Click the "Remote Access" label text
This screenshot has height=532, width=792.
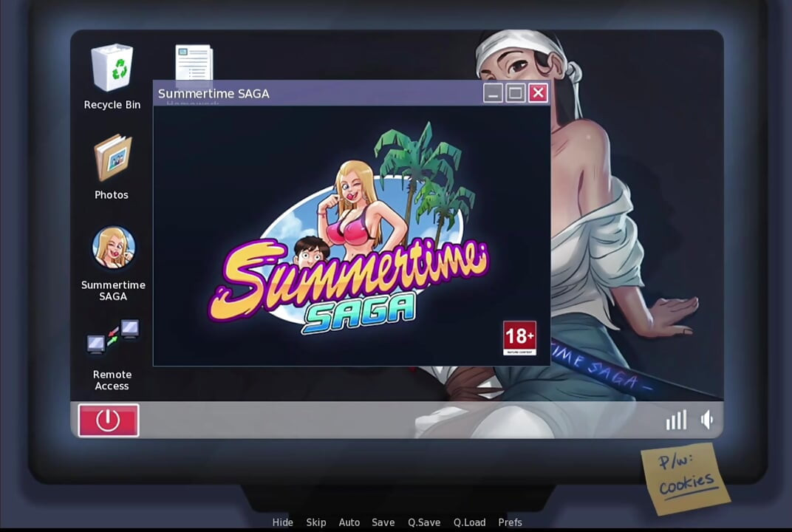112,380
